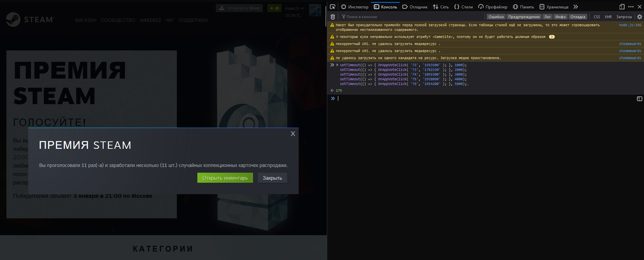Close the Steam Awards dialog with X
The image size is (644, 260).
tap(293, 134)
